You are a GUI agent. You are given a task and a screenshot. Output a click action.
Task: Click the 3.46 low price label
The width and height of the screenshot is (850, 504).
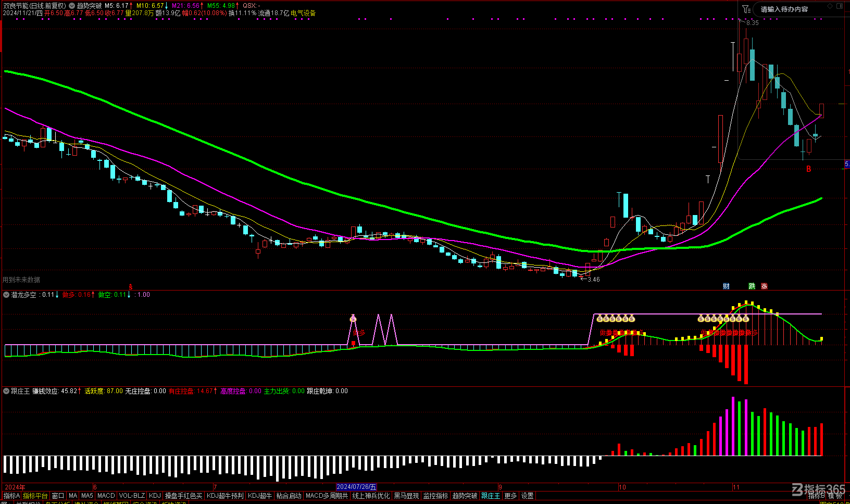point(593,280)
